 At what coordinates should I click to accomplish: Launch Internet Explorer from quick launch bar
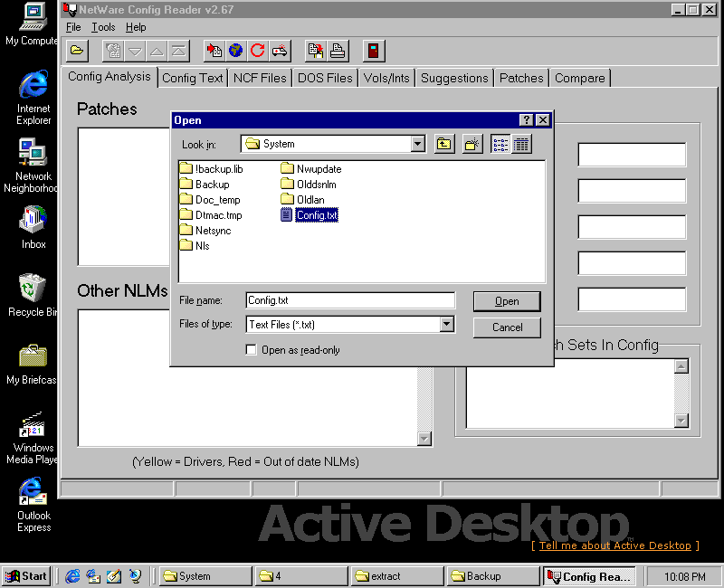[x=72, y=576]
